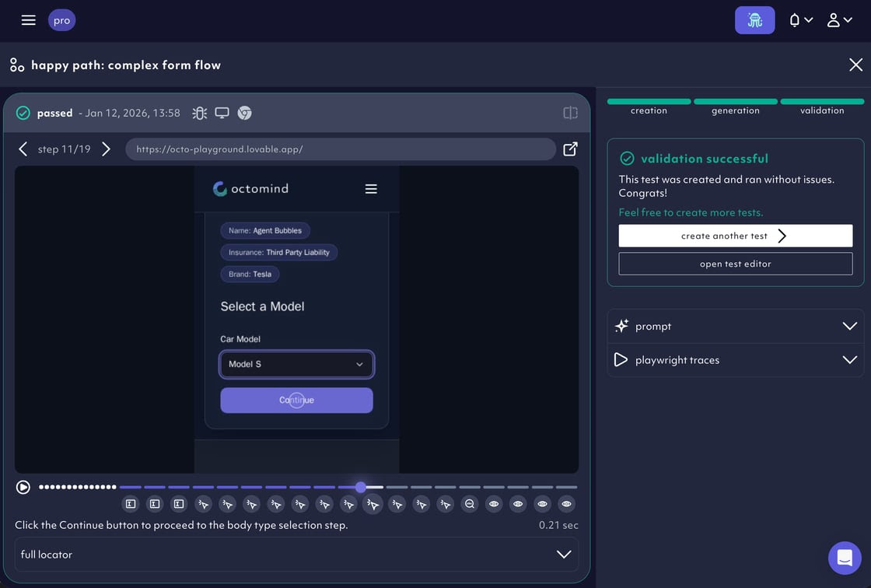This screenshot has height=588, width=871.
Task: Click the Feel free to create more tests link
Action: (691, 212)
